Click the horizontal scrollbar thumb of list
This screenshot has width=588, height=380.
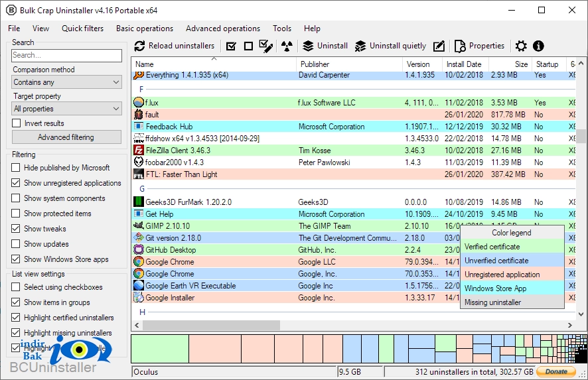click(x=211, y=325)
